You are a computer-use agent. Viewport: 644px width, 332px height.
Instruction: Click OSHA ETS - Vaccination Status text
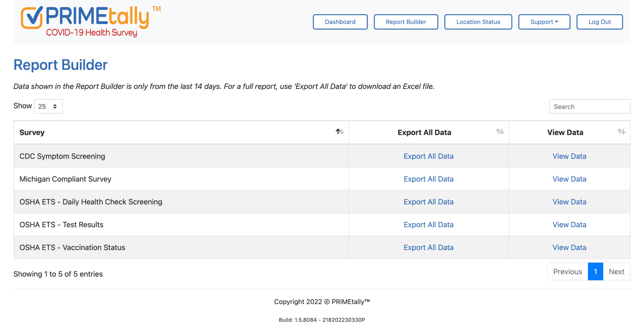coord(72,247)
